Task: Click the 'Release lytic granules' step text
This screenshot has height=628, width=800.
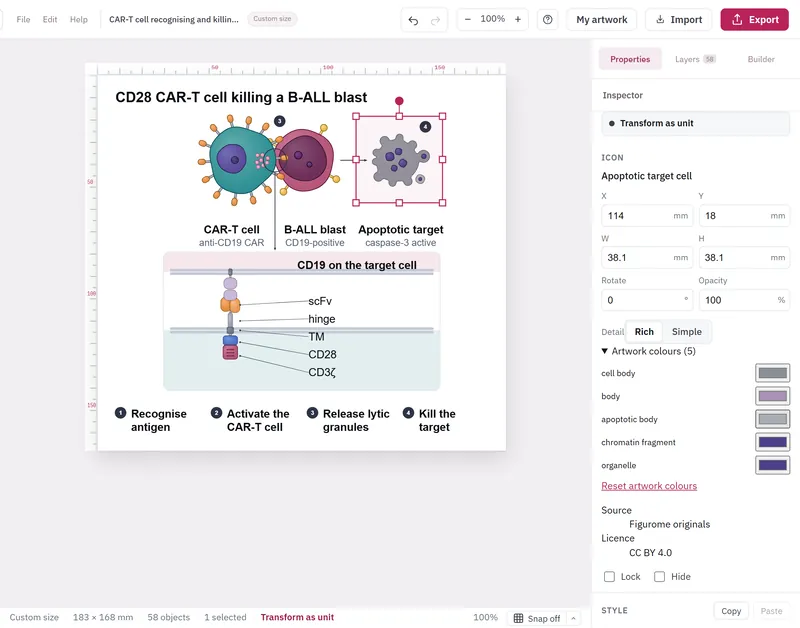Action: click(x=356, y=420)
